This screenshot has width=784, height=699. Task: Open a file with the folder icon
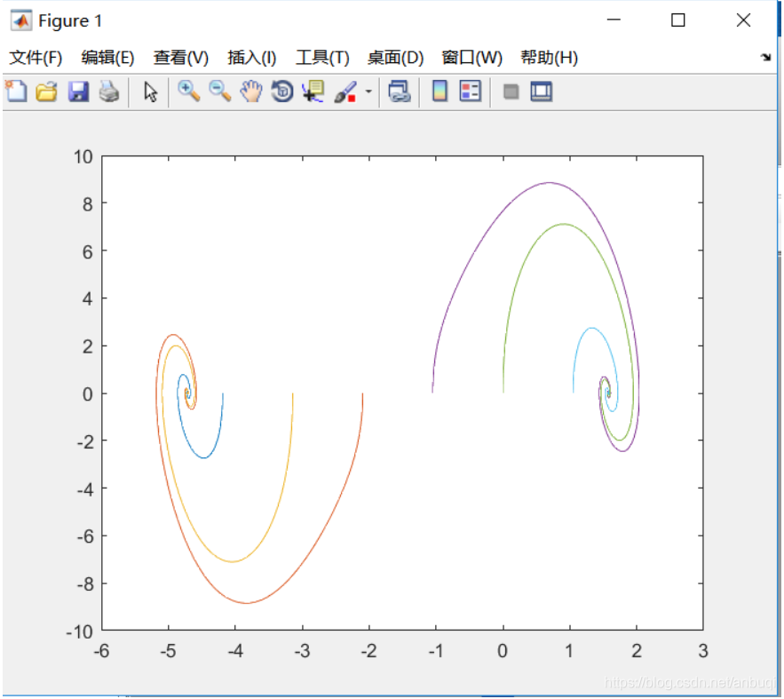pyautogui.click(x=46, y=92)
